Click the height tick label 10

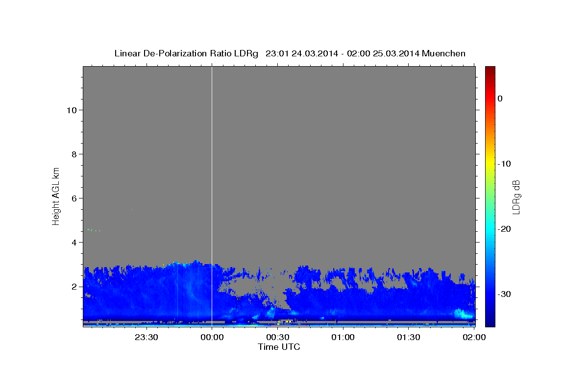coord(72,110)
